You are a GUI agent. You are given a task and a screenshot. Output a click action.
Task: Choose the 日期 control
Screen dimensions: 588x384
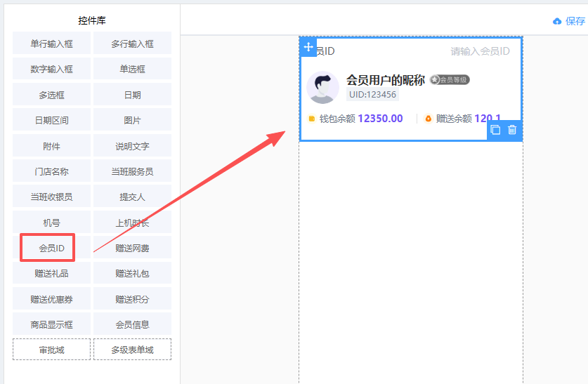click(132, 95)
